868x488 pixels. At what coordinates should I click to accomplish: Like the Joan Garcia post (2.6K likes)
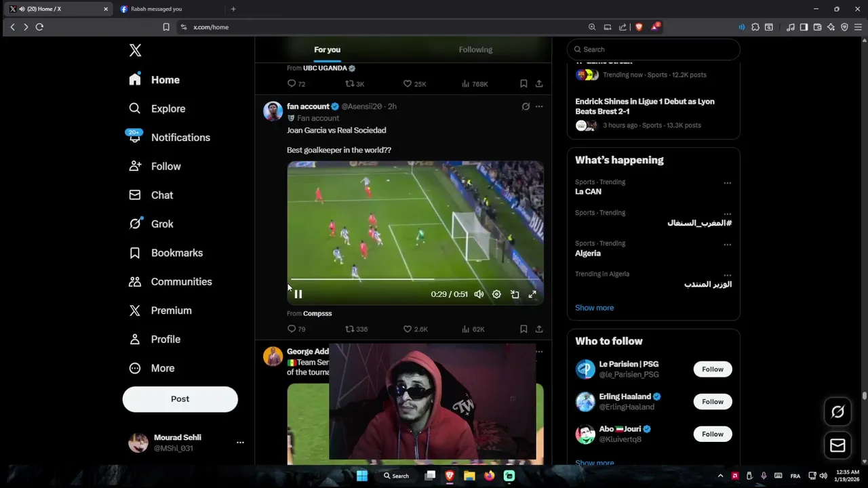coord(415,329)
